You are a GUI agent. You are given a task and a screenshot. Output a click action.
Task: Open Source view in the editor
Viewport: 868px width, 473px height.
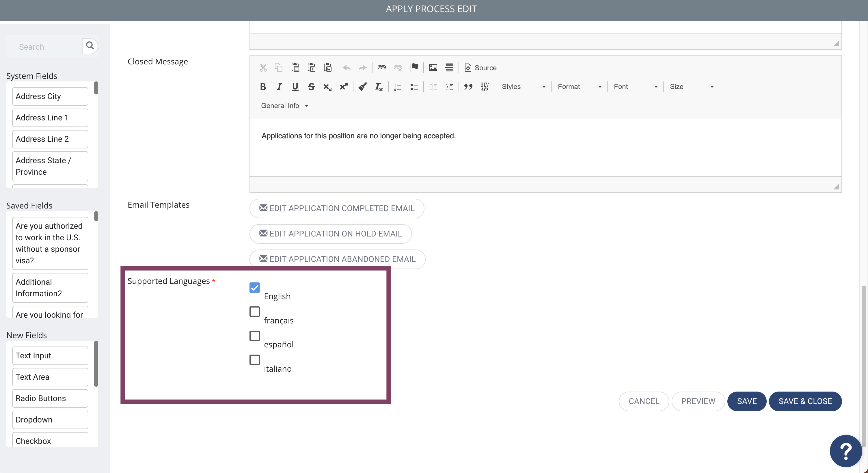coord(480,68)
